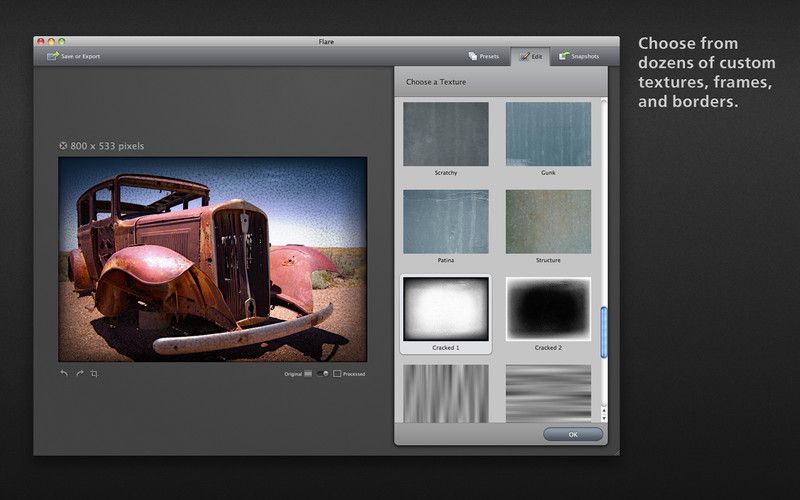Screen dimensions: 800x500
Task: Click the scrollbar up arrow in the texture list
Action: (604, 410)
